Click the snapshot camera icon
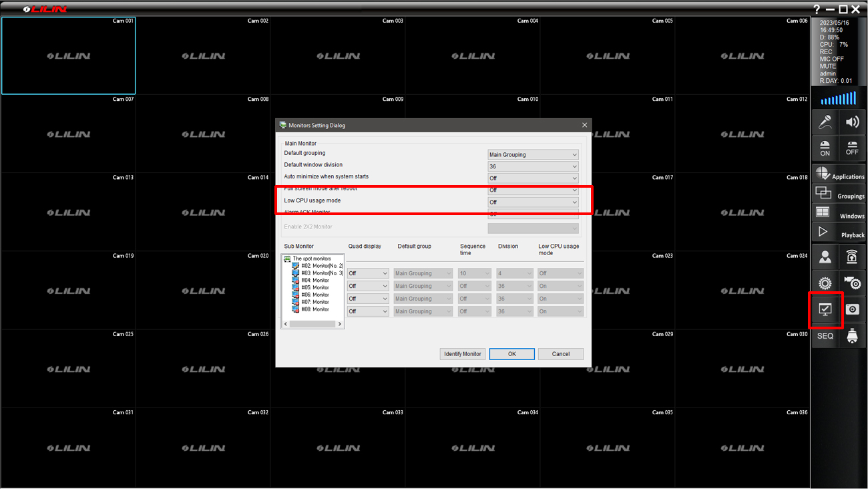This screenshot has width=868, height=489. 852,309
